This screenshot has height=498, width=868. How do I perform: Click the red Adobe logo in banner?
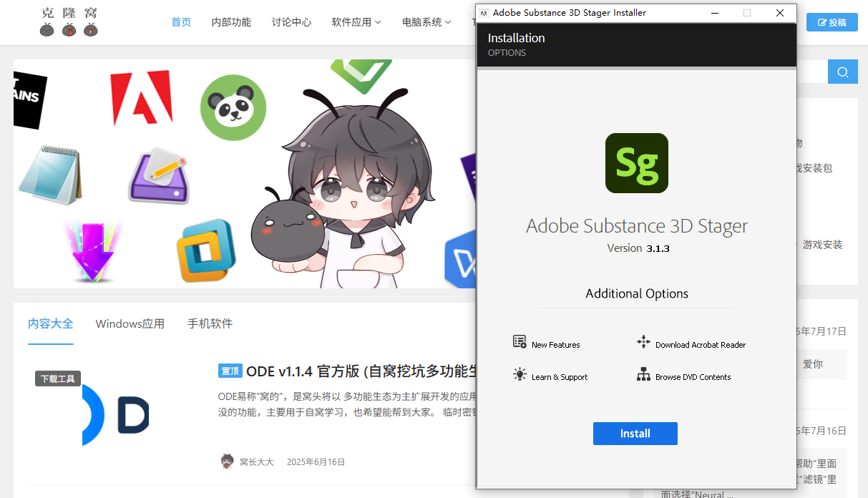(142, 97)
